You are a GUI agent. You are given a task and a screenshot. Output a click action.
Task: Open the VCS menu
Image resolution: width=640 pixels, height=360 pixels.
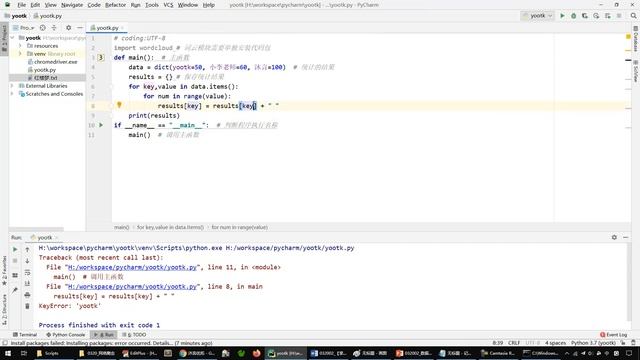(168, 5)
